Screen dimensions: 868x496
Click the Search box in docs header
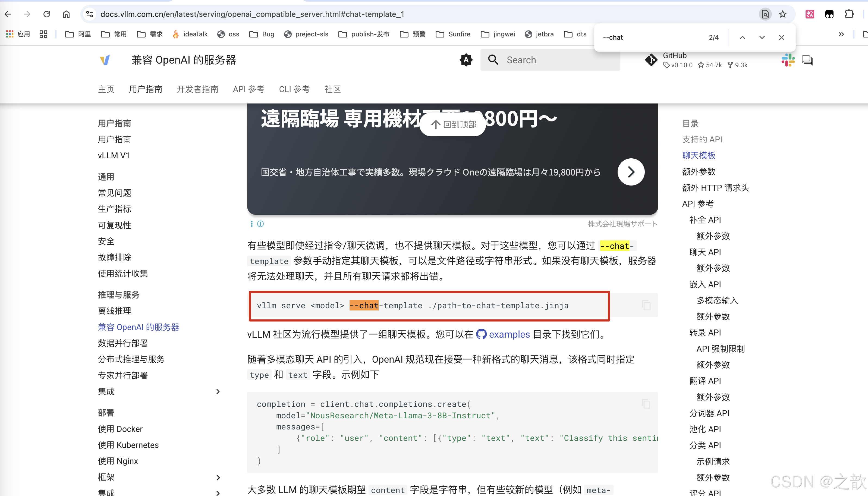pyautogui.click(x=550, y=60)
